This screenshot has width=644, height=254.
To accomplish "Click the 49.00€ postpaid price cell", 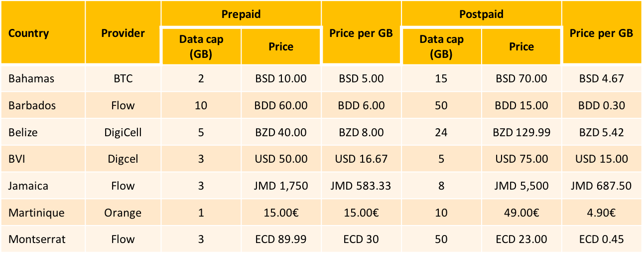I will [521, 213].
